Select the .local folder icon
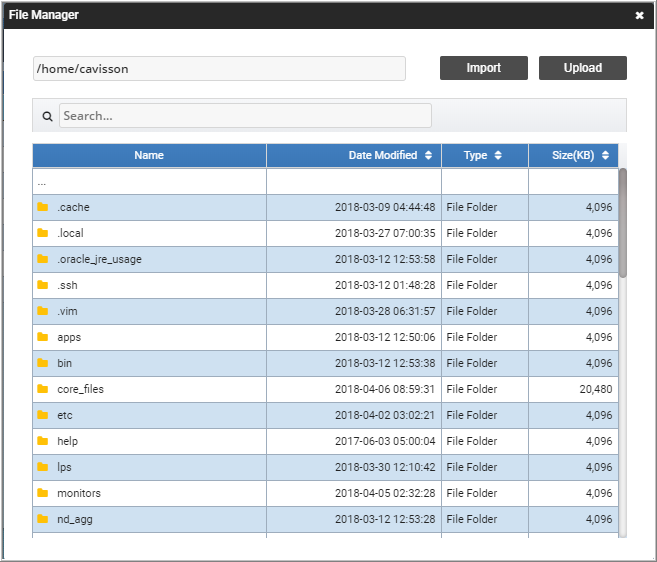Screen dimensions: 657x562 pos(43,233)
